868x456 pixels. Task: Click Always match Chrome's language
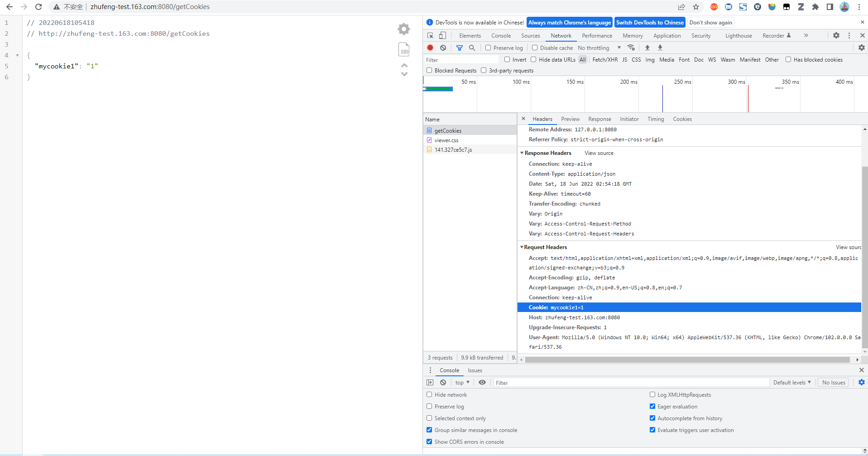tap(570, 22)
